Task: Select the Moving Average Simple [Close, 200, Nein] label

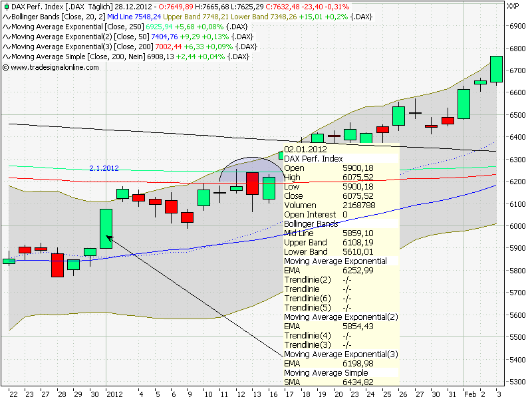Action: (x=78, y=57)
